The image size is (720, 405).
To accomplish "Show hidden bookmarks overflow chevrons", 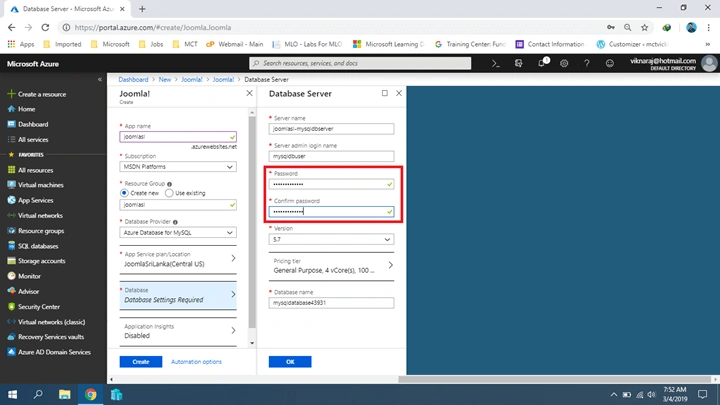I will [708, 44].
